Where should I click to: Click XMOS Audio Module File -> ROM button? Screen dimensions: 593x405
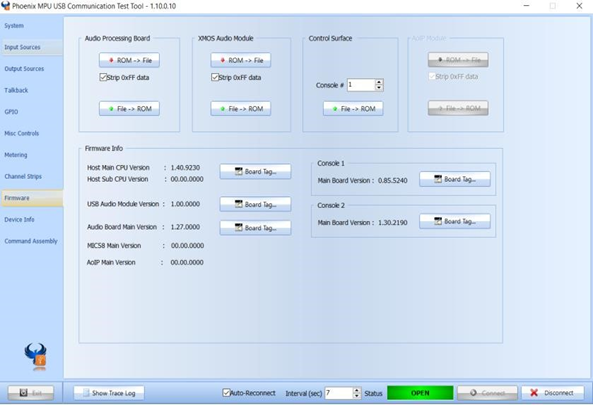241,109
